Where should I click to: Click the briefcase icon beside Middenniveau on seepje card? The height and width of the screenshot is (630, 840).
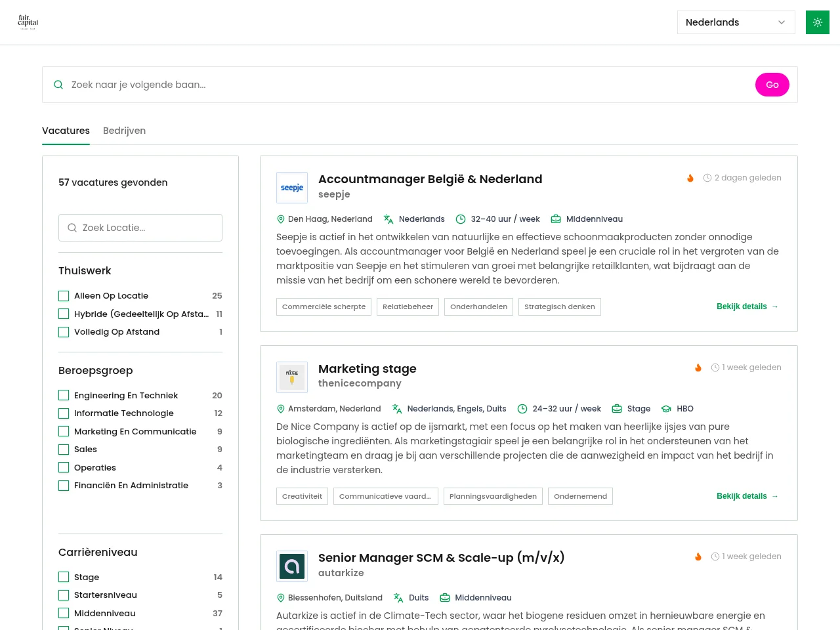[556, 219]
